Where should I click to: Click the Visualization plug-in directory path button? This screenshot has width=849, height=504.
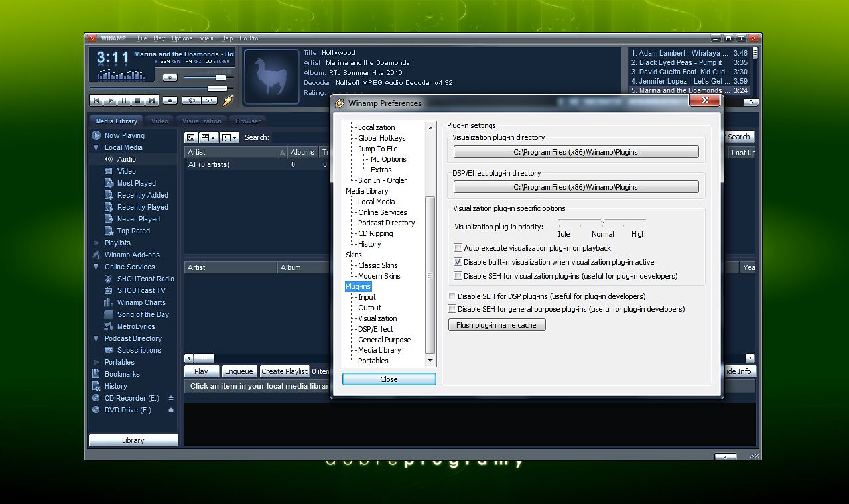576,152
